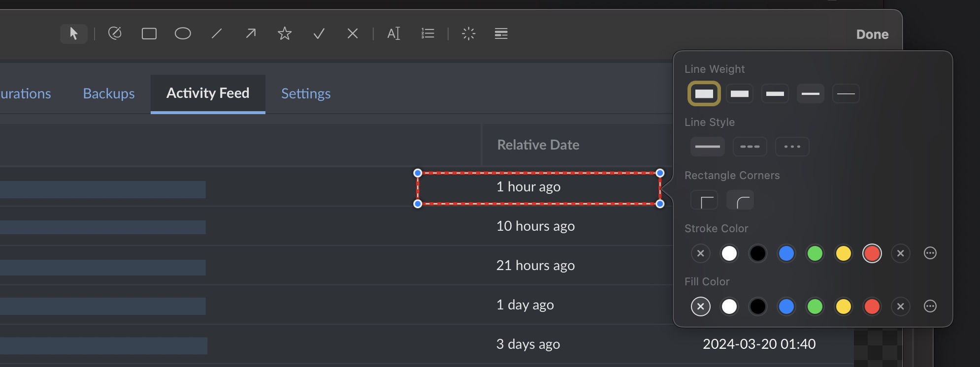Choose the solid line style
Image resolution: width=980 pixels, height=367 pixels.
tap(708, 147)
